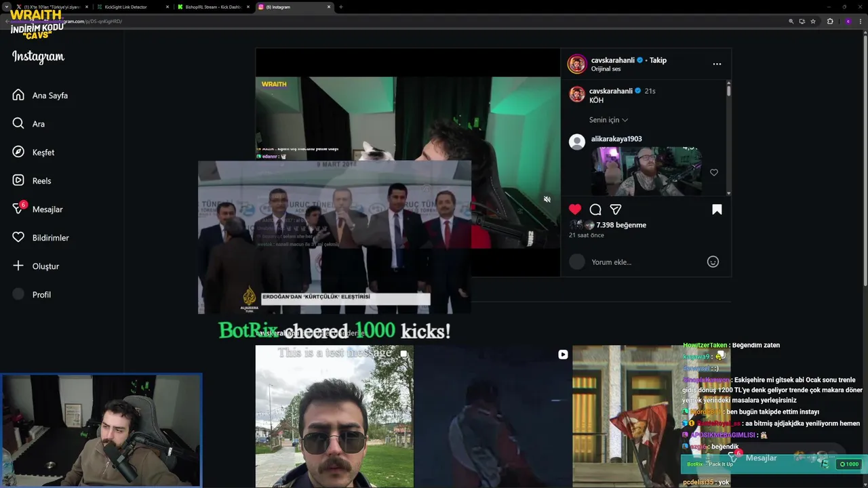Bookmark this page with star icon

[x=813, y=21]
